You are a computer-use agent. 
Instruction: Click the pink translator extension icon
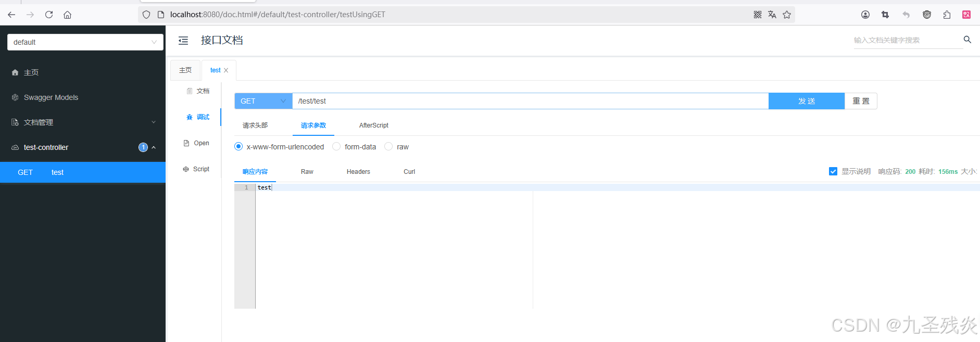966,15
